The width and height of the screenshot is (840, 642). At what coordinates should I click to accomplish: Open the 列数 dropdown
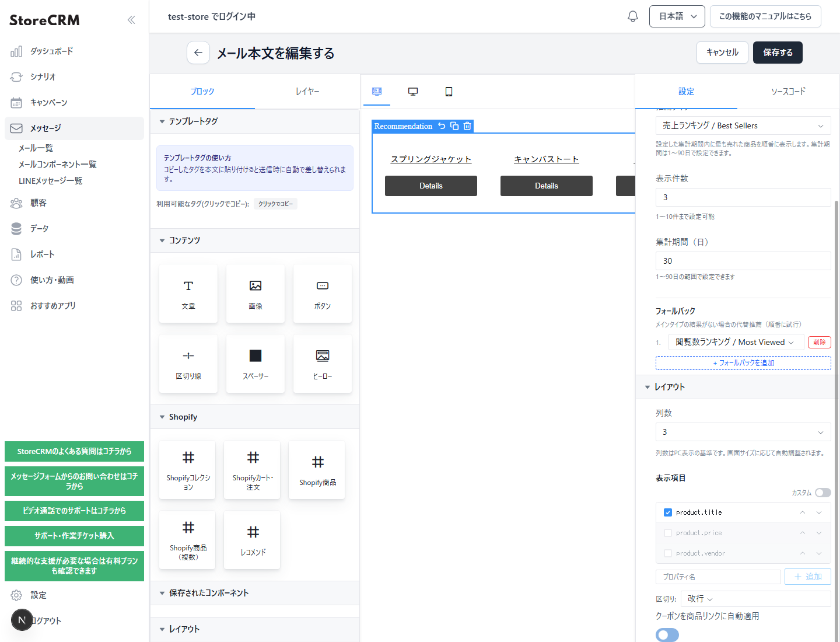click(743, 432)
